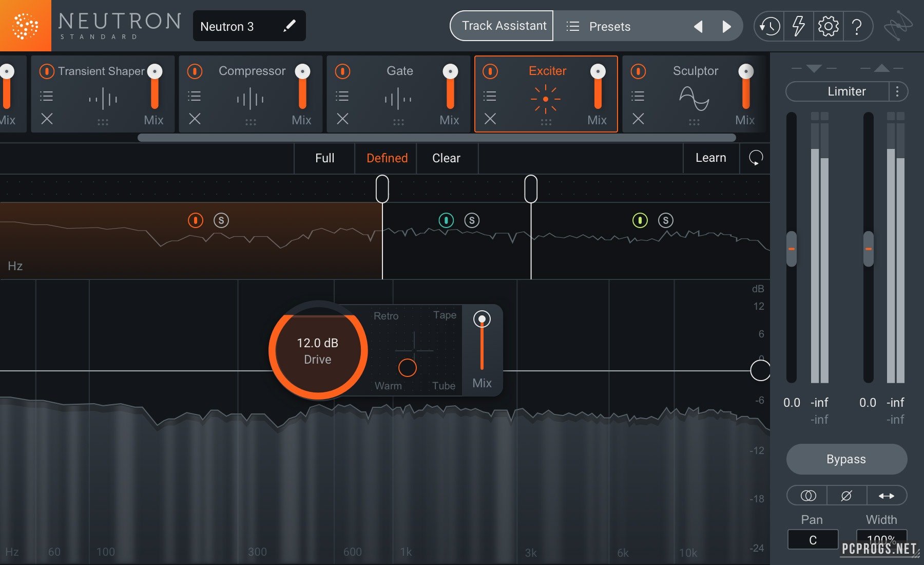Disable the teal mid band power button

(x=446, y=220)
